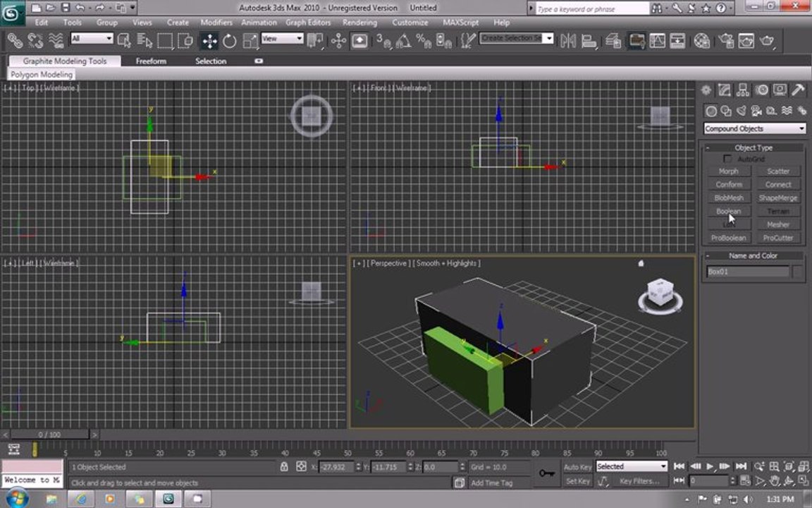
Task: Click the Bind to Space Warp icon
Action: (56, 40)
